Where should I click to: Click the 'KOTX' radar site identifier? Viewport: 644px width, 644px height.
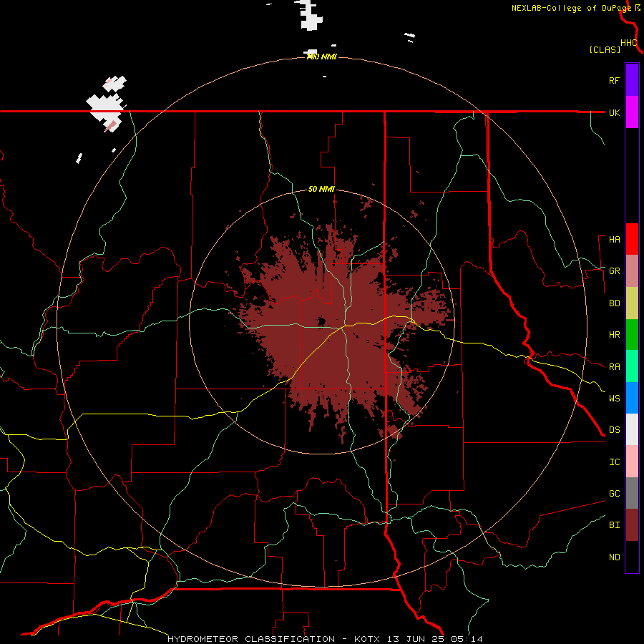tap(367, 639)
